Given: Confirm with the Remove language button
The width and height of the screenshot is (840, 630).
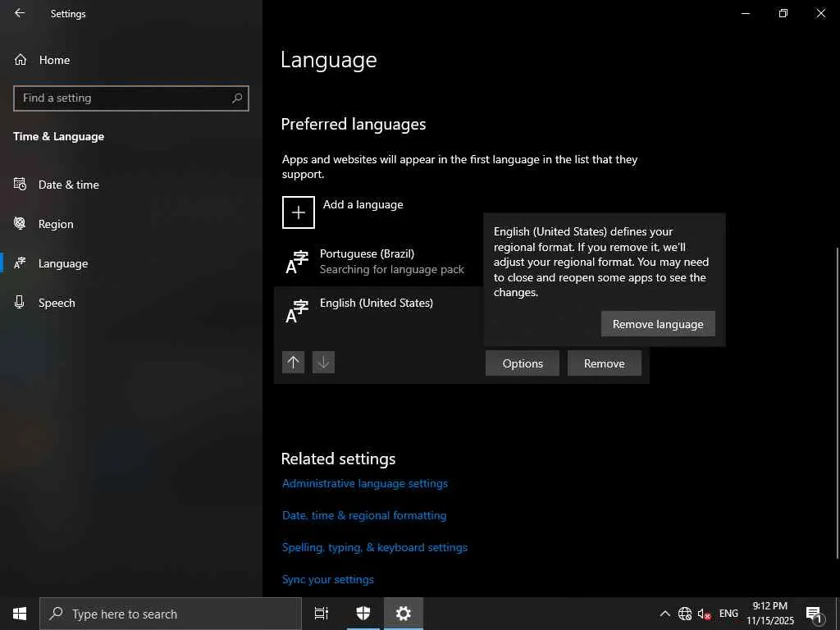Looking at the screenshot, I should pyautogui.click(x=658, y=324).
